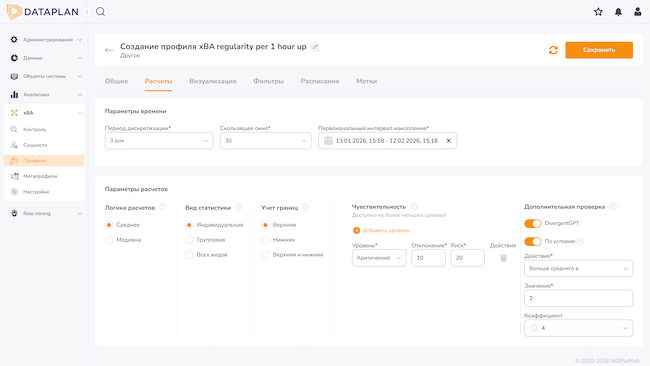Open notifications bell
Screen dimensions: 650x366
click(x=618, y=12)
